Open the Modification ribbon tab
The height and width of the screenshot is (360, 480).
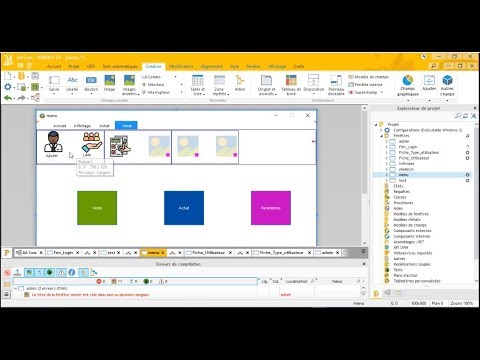(181, 66)
